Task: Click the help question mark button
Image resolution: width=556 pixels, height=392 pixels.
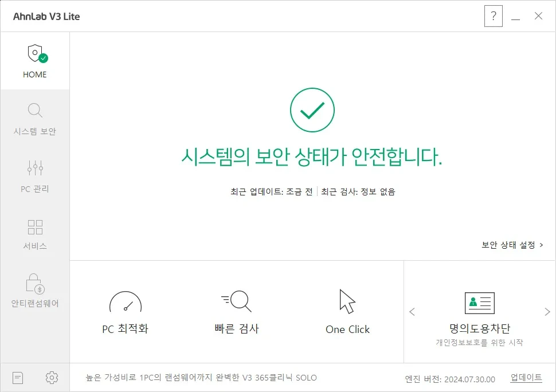Action: pos(494,16)
